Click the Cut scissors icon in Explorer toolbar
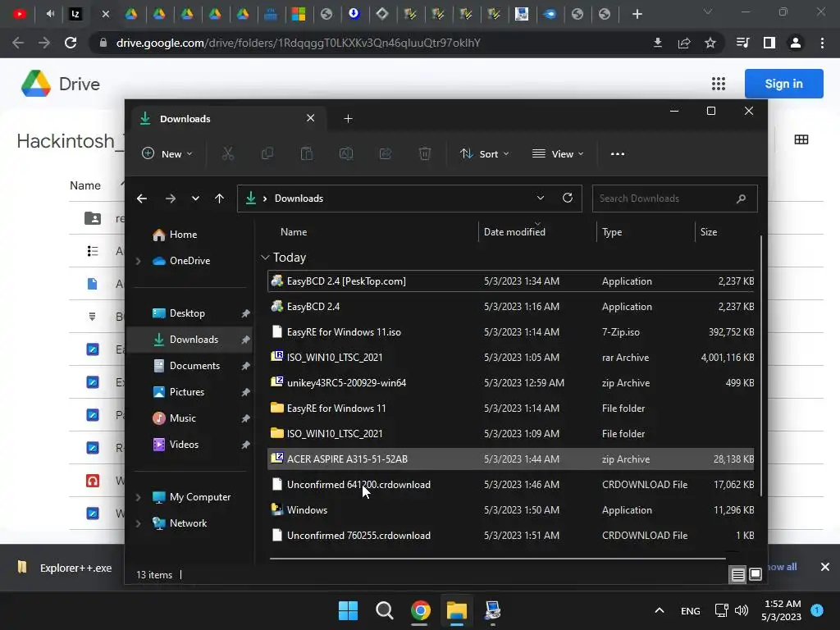This screenshot has height=630, width=840. click(x=228, y=153)
